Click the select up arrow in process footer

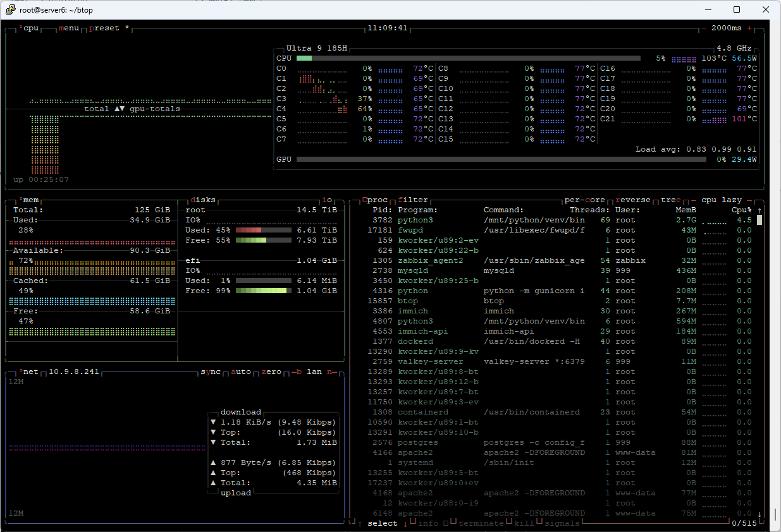(360, 523)
